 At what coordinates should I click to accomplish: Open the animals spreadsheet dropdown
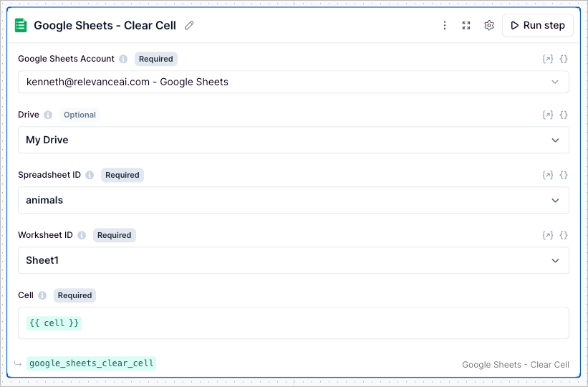[293, 200]
